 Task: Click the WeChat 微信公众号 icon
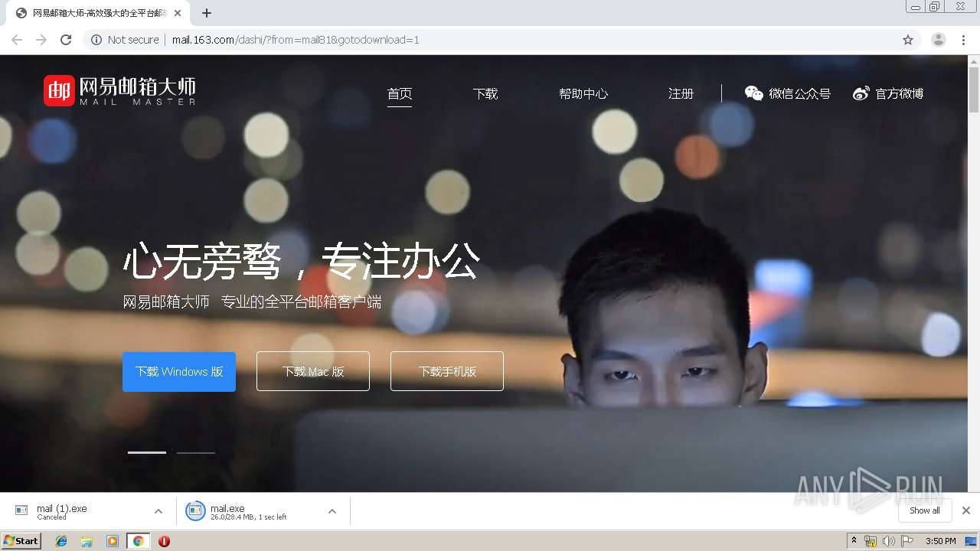point(754,93)
